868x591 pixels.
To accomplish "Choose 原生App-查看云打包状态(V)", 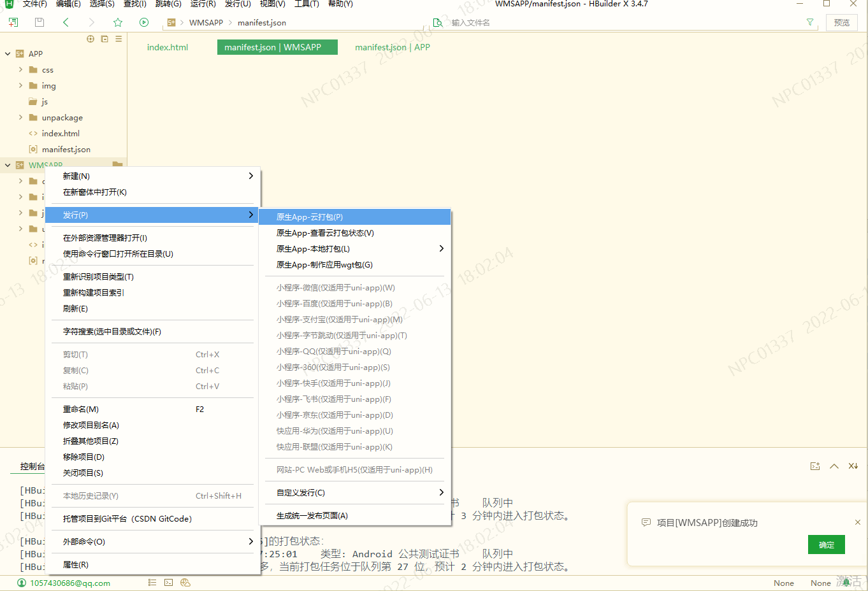I will (x=355, y=233).
